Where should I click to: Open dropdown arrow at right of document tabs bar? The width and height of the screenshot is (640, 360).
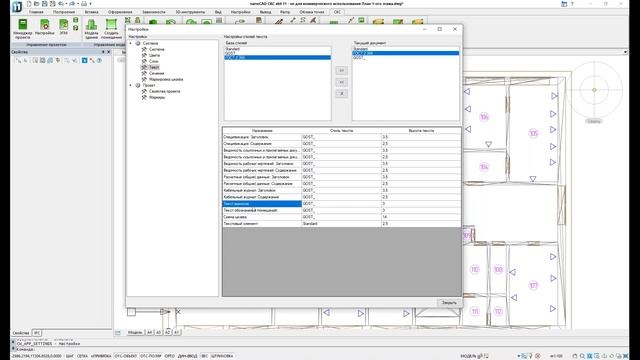tap(625, 52)
